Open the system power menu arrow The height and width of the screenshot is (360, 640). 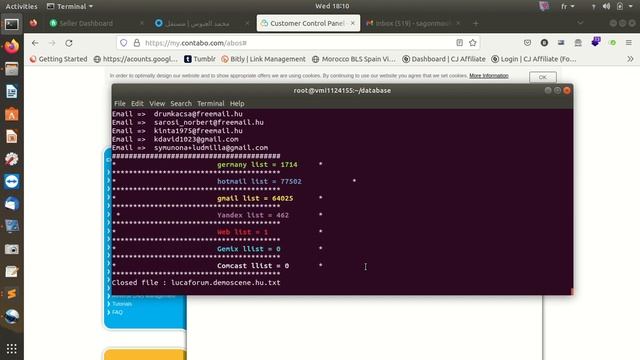coord(632,6)
